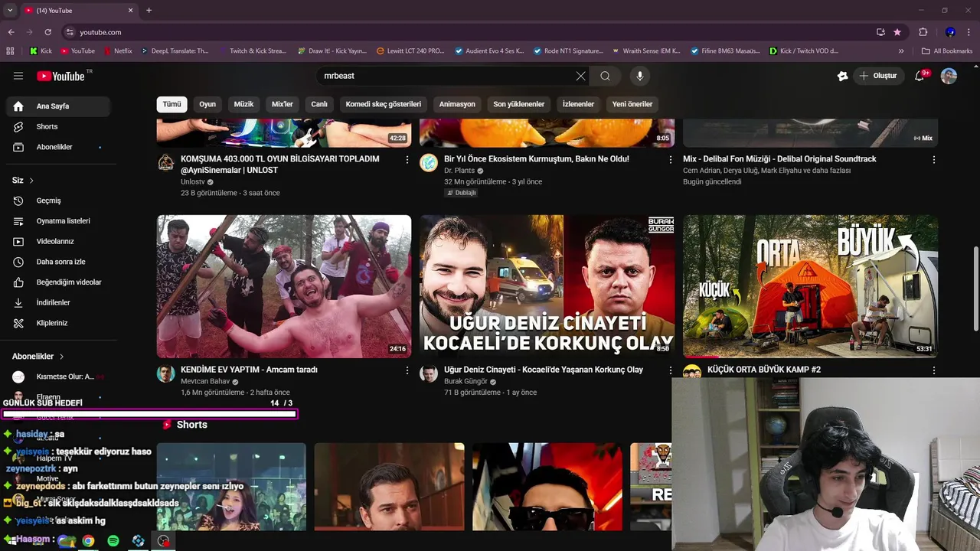
Task: Select the İzlenenler filter chip
Action: pos(578,104)
